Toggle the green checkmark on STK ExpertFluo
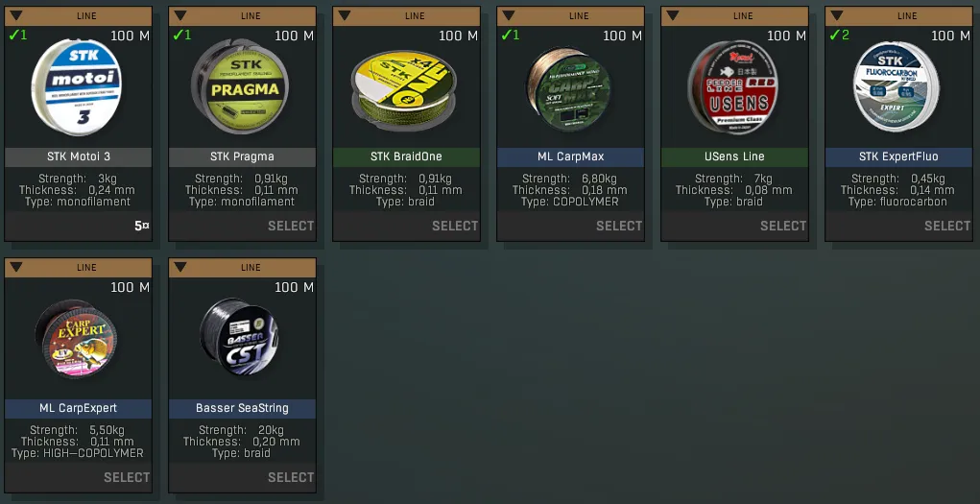 coord(839,35)
